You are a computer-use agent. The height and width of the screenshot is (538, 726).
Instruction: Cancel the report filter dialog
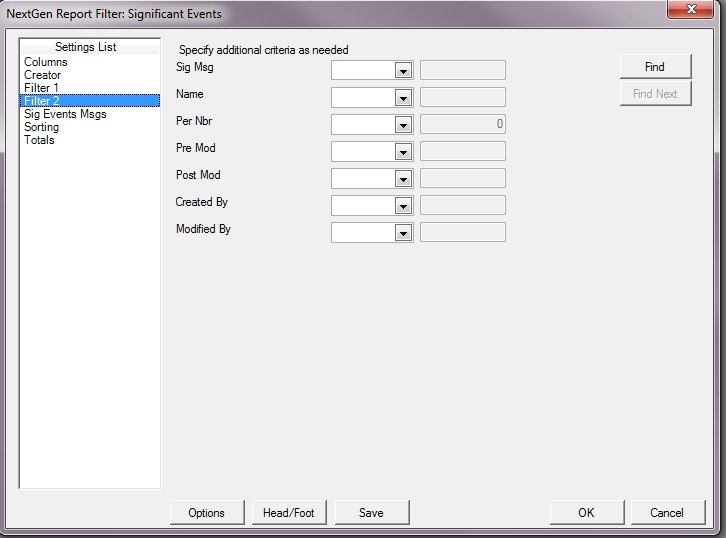(x=668, y=513)
